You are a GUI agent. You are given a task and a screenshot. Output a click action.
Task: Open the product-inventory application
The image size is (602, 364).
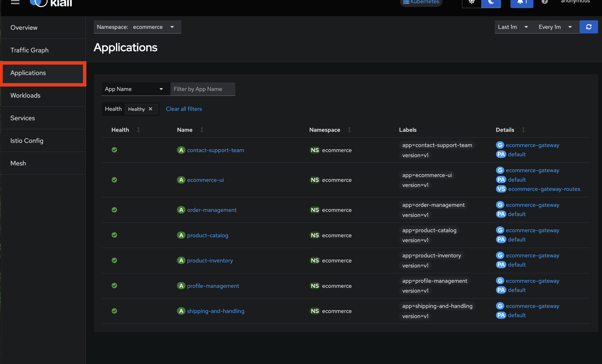tap(210, 261)
